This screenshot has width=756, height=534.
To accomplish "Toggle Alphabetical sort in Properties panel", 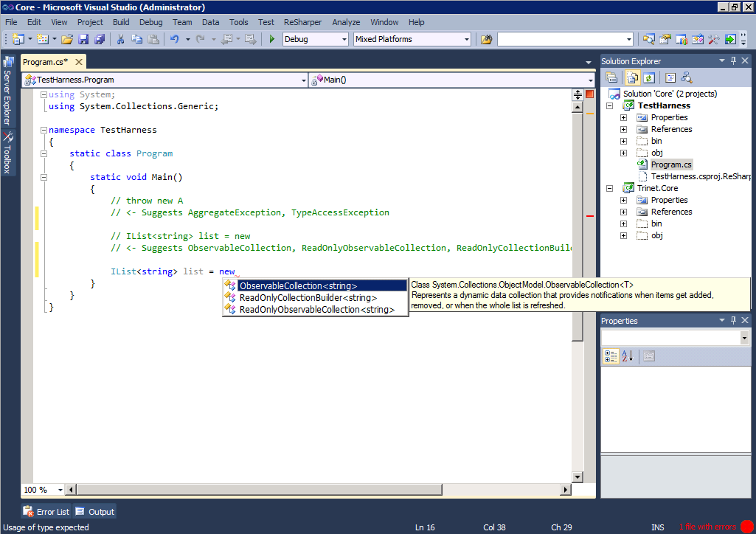I will click(627, 356).
